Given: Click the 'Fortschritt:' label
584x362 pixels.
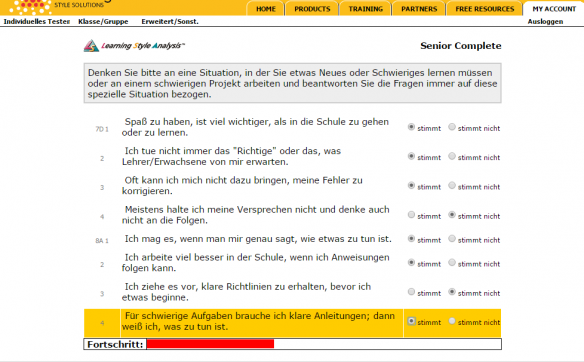Looking at the screenshot, I should click(115, 344).
